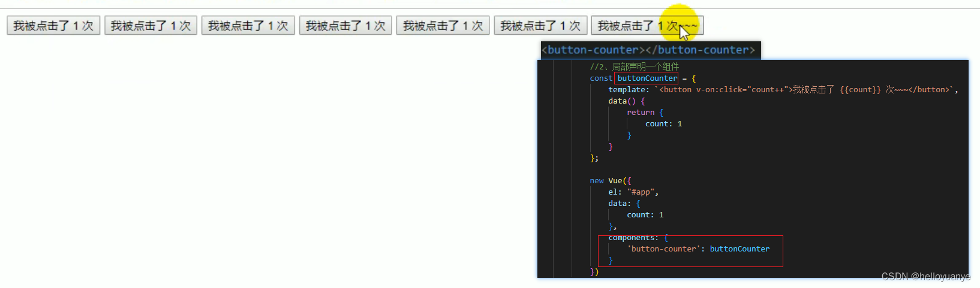Click 'buttonCounter' in the const declaration line
The image size is (980, 288).
tap(647, 78)
